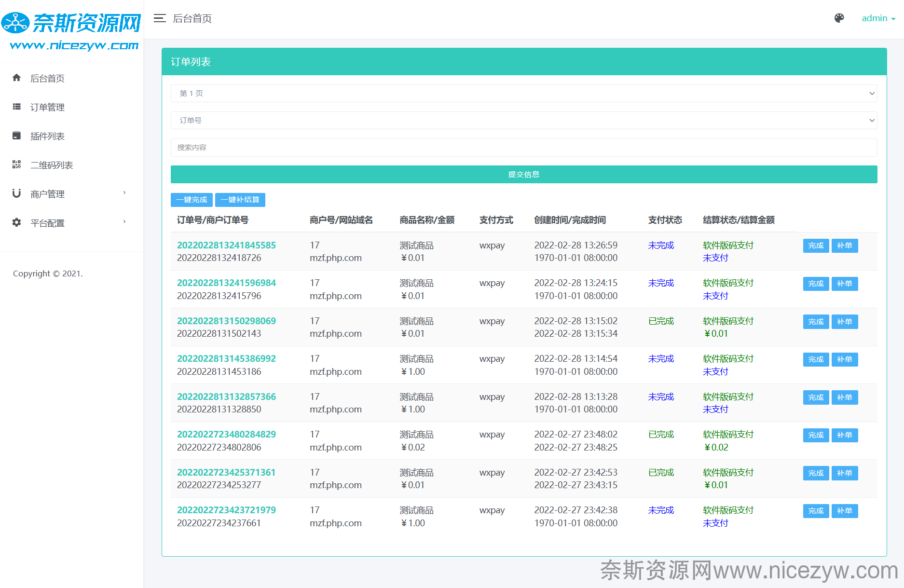Open order 2022022723425371361
Image resolution: width=904 pixels, height=588 pixels.
pos(226,472)
